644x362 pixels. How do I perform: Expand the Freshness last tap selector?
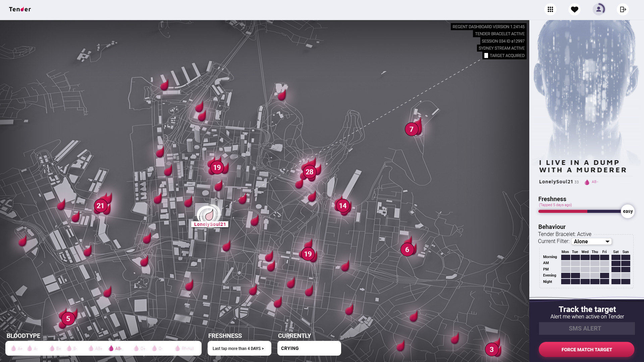point(239,349)
